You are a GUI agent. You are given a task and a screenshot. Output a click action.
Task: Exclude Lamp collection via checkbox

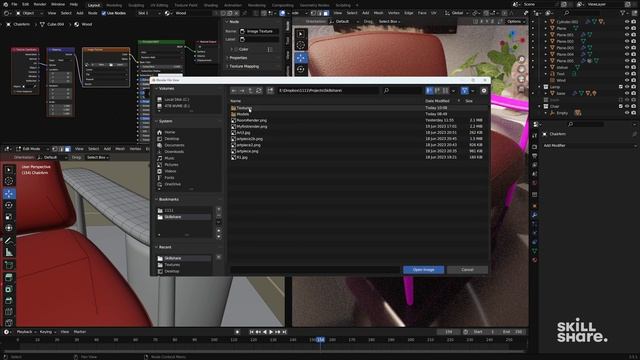point(621,87)
